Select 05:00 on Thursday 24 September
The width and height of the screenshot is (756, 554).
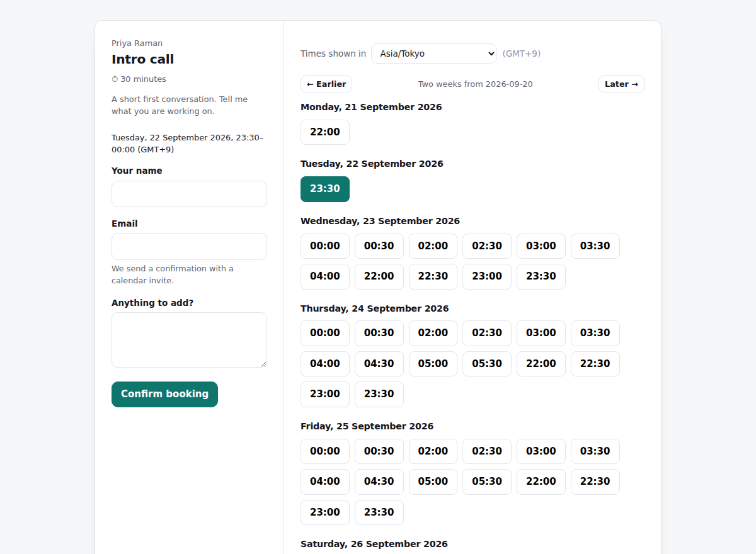(433, 364)
